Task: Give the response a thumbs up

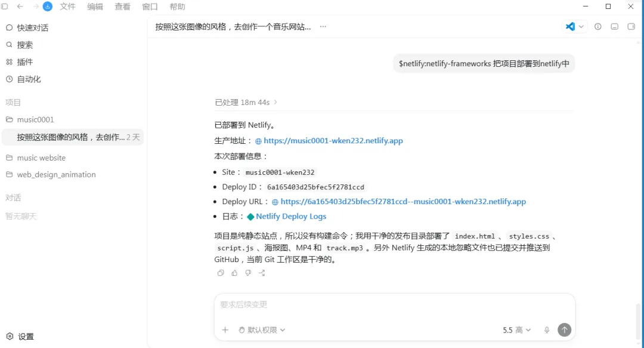Action: pyautogui.click(x=234, y=273)
